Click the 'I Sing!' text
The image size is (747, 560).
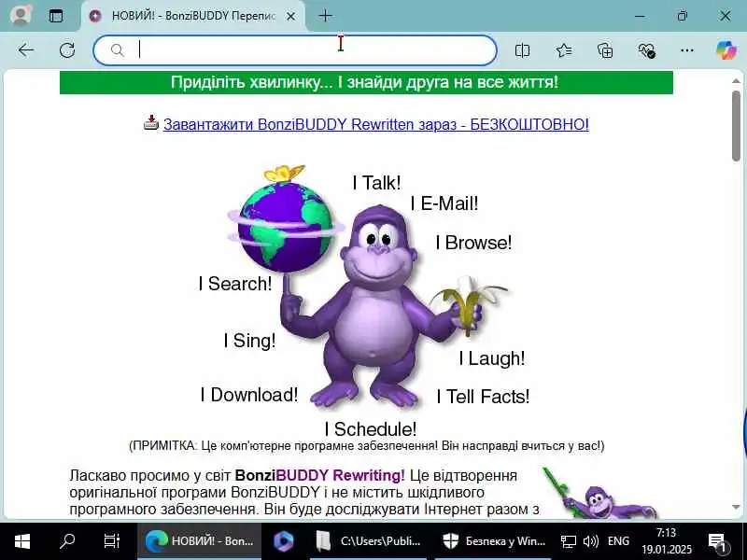coord(249,341)
